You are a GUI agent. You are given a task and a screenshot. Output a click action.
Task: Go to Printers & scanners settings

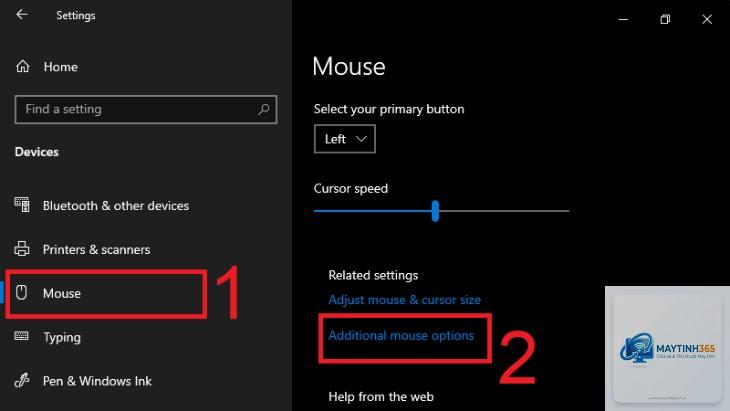click(96, 249)
